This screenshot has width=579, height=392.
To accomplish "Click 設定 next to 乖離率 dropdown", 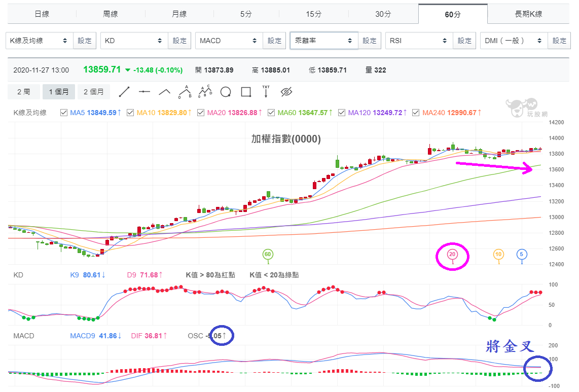I will 369,41.
